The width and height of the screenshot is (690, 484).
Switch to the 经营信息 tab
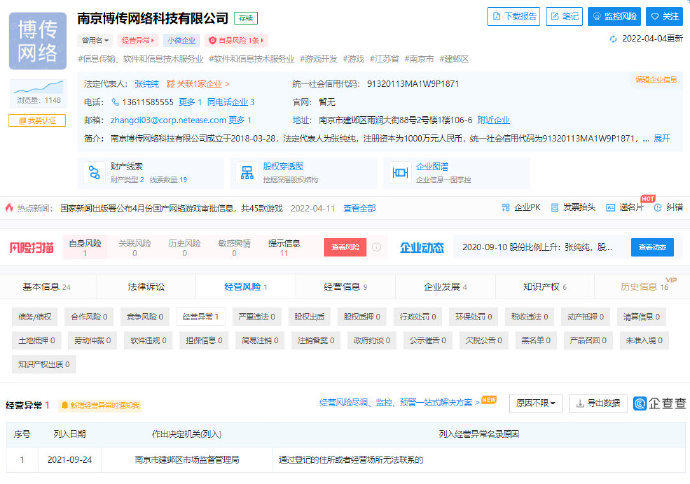tap(345, 287)
